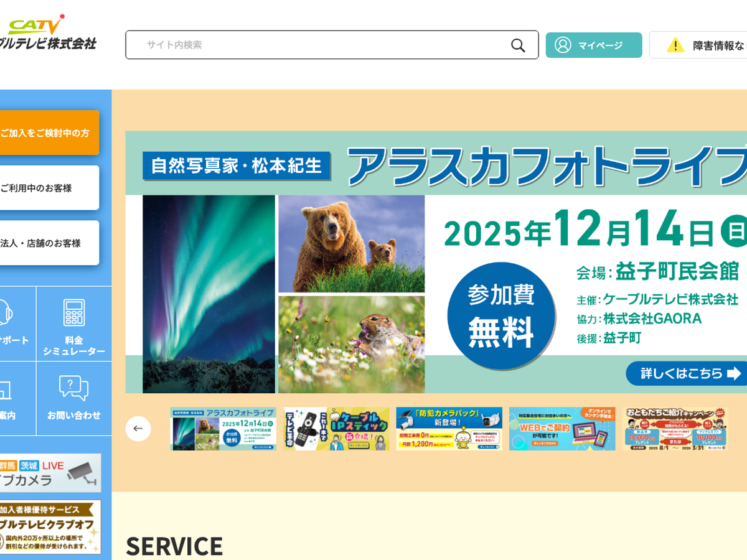Click the site search input field
The height and width of the screenshot is (560, 747).
[x=332, y=45]
